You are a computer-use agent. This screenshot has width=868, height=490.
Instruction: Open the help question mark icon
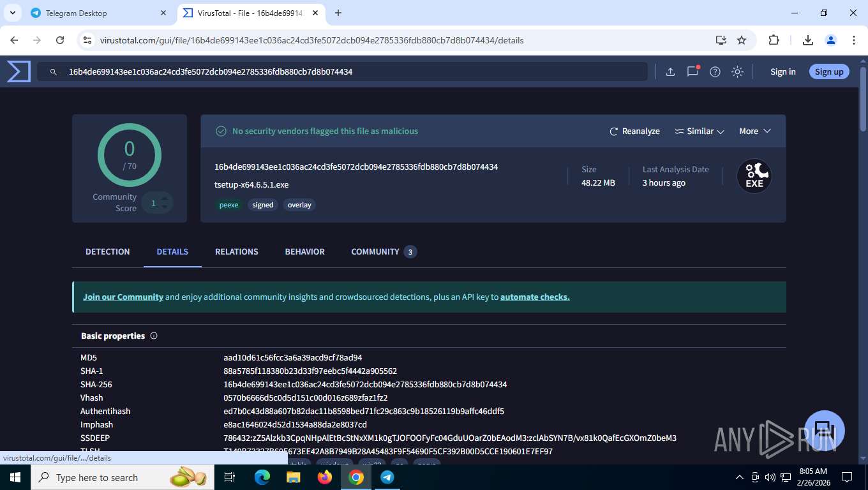pyautogui.click(x=715, y=72)
